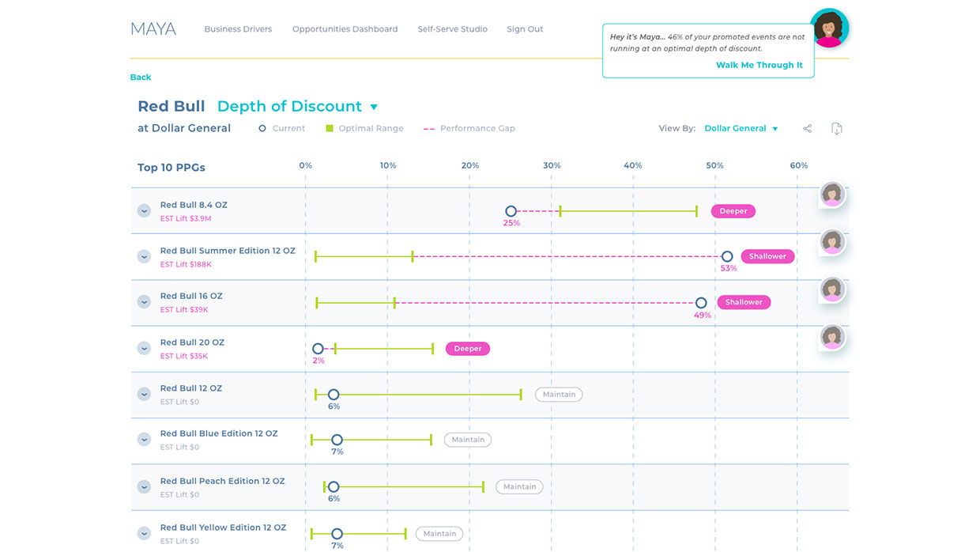This screenshot has height=552, width=980.
Task: Click Shallower badge on Red Bull 16 OZ
Action: pyautogui.click(x=744, y=302)
